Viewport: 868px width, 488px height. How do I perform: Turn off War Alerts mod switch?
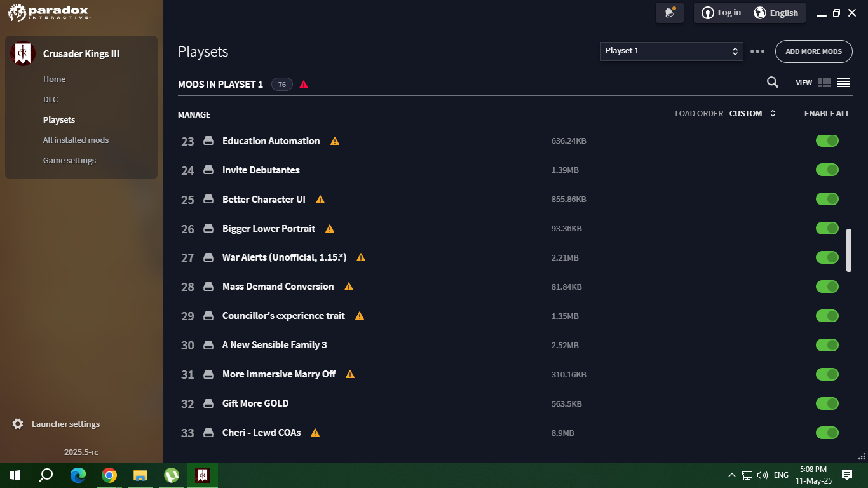coord(827,257)
